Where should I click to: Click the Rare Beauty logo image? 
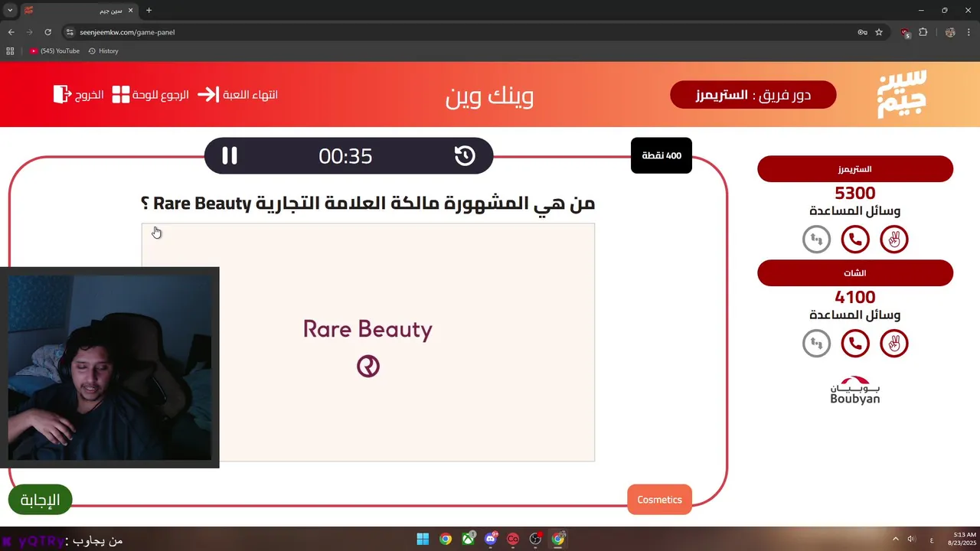pyautogui.click(x=368, y=343)
